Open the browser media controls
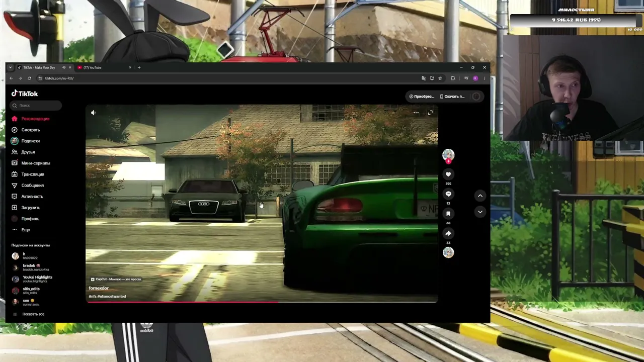This screenshot has width=644, height=362. (x=466, y=78)
